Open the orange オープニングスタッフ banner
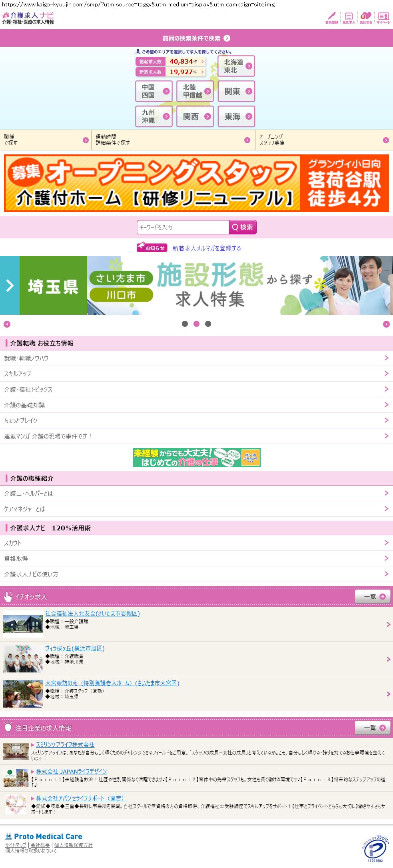 pos(196,183)
